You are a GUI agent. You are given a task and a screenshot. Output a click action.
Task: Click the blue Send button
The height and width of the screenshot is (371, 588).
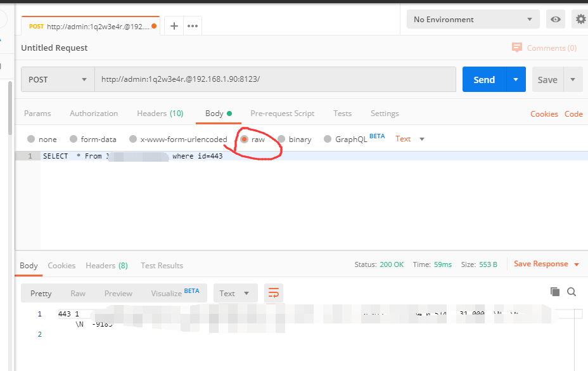coord(483,80)
